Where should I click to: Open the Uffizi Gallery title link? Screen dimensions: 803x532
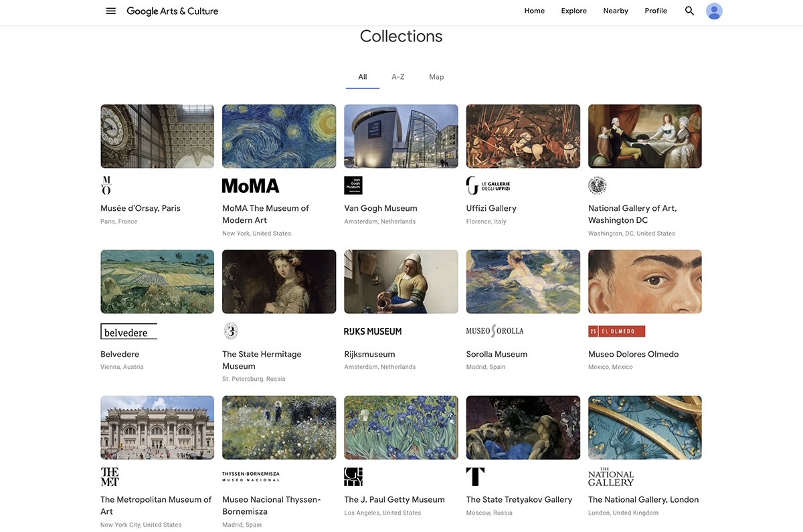491,208
